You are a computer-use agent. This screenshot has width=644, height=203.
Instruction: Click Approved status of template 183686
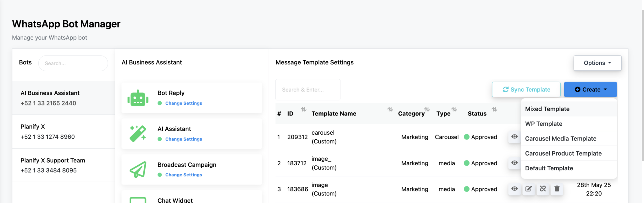481,189
